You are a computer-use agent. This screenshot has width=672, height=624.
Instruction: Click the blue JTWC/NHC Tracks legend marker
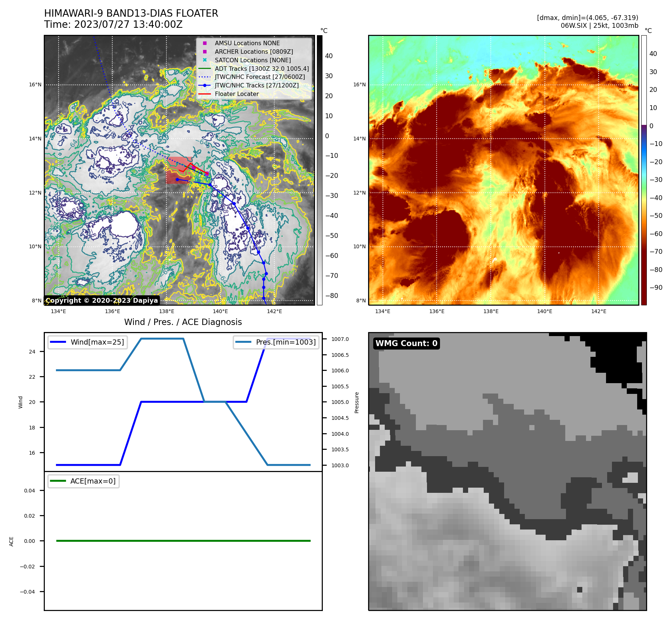pos(205,86)
